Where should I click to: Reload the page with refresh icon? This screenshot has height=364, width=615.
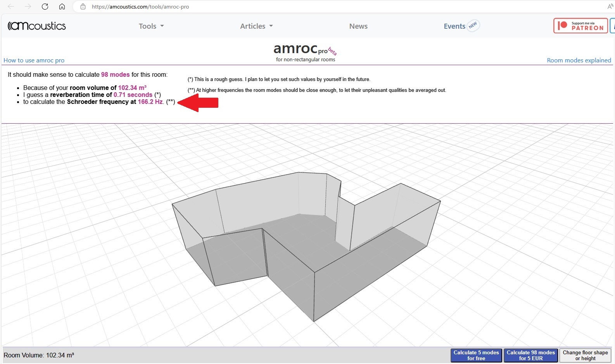click(x=45, y=7)
